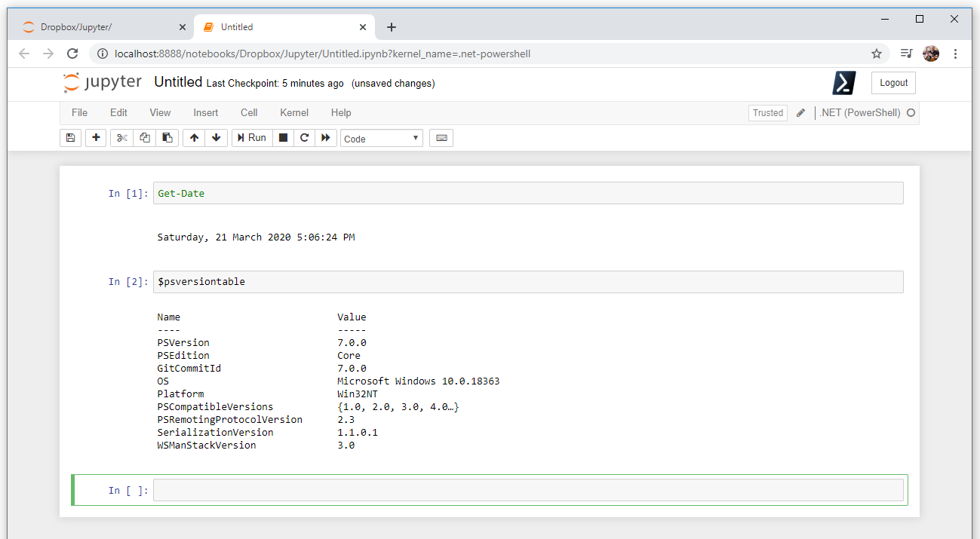Click the Logout button
This screenshot has width=980, height=539.
(893, 83)
